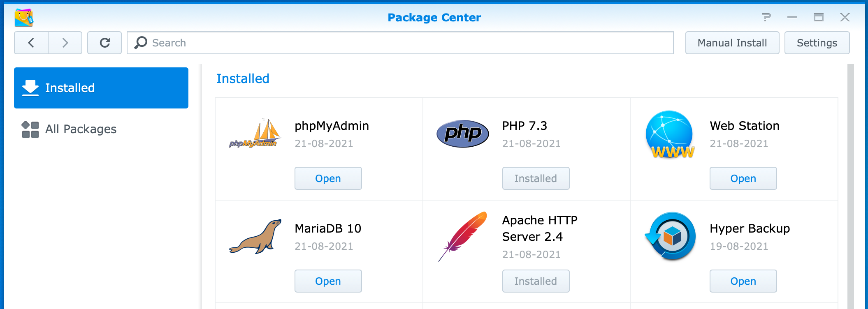Click the Package Center shopping bag icon
The image size is (868, 309).
click(24, 17)
